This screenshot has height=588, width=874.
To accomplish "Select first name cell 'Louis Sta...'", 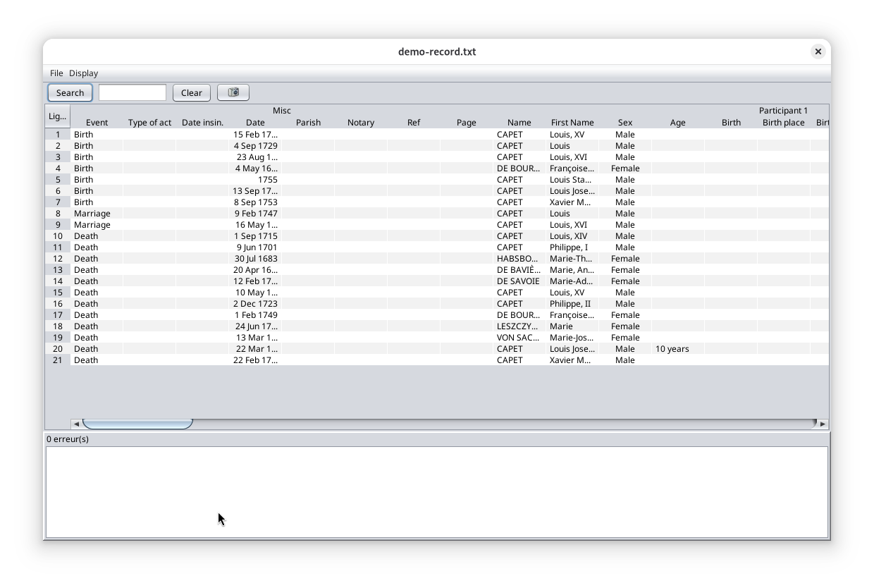I will point(572,179).
